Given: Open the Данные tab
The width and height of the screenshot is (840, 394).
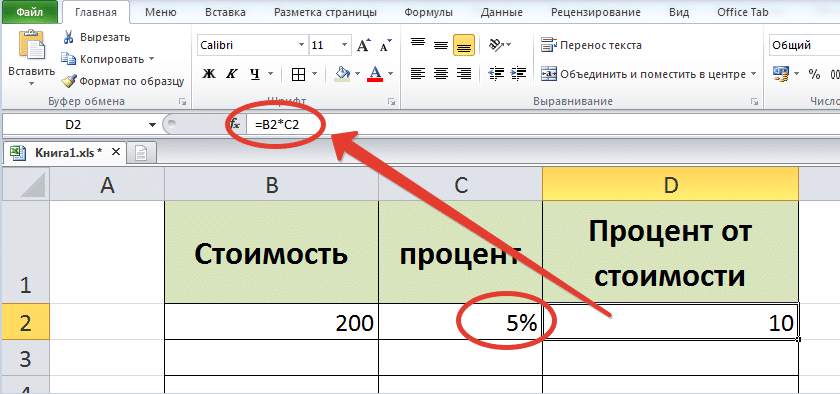Looking at the screenshot, I should pos(502,12).
